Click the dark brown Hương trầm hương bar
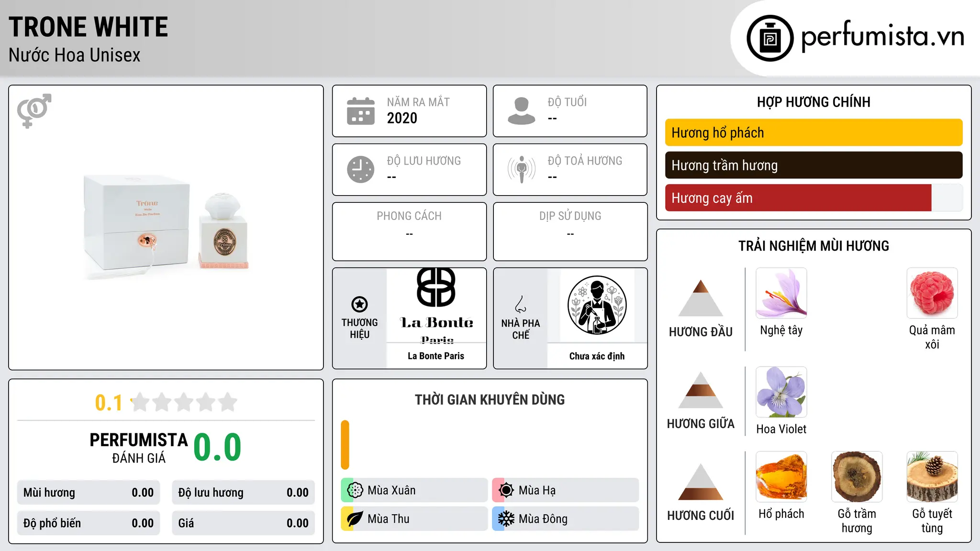980x551 pixels. pyautogui.click(x=814, y=165)
